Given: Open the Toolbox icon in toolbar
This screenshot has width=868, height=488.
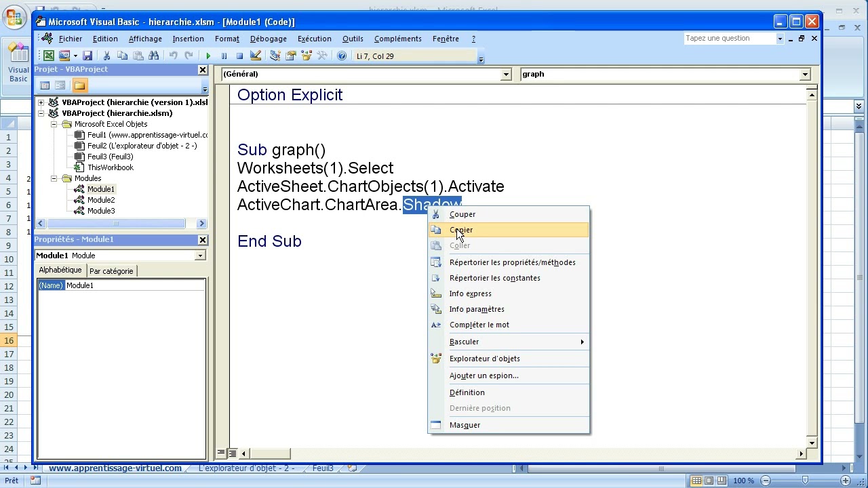Looking at the screenshot, I should click(322, 56).
